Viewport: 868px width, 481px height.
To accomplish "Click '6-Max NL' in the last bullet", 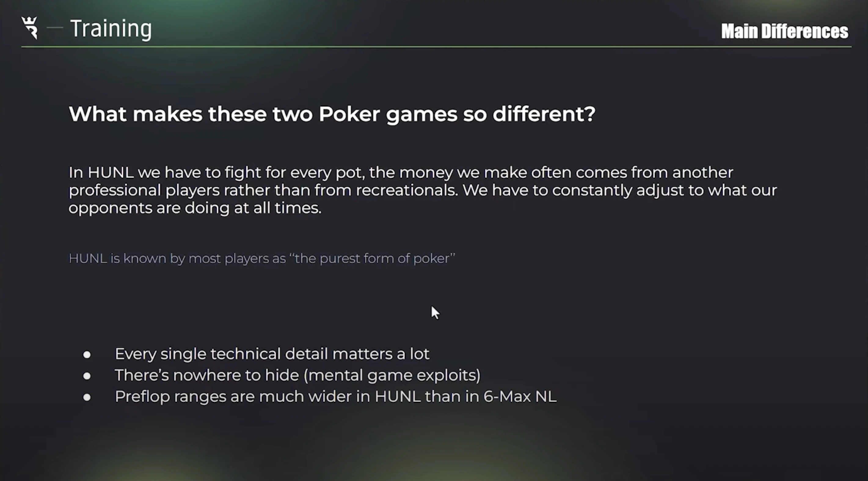I will click(520, 396).
